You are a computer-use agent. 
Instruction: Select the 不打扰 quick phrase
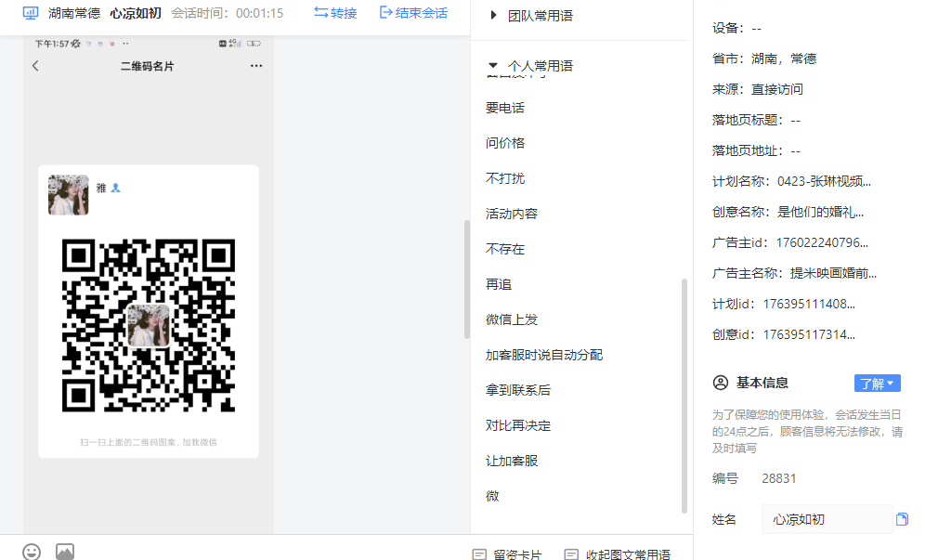coord(505,179)
